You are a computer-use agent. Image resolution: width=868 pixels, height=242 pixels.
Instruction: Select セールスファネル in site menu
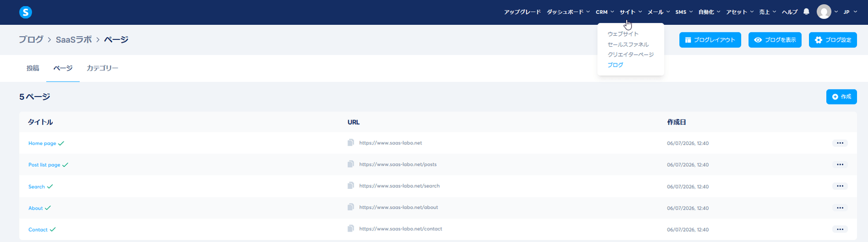(628, 44)
